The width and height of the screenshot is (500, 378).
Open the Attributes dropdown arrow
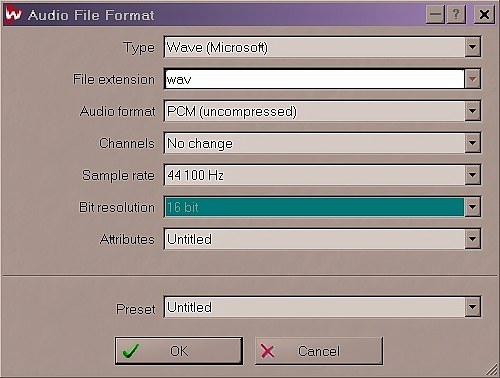pyautogui.click(x=472, y=239)
